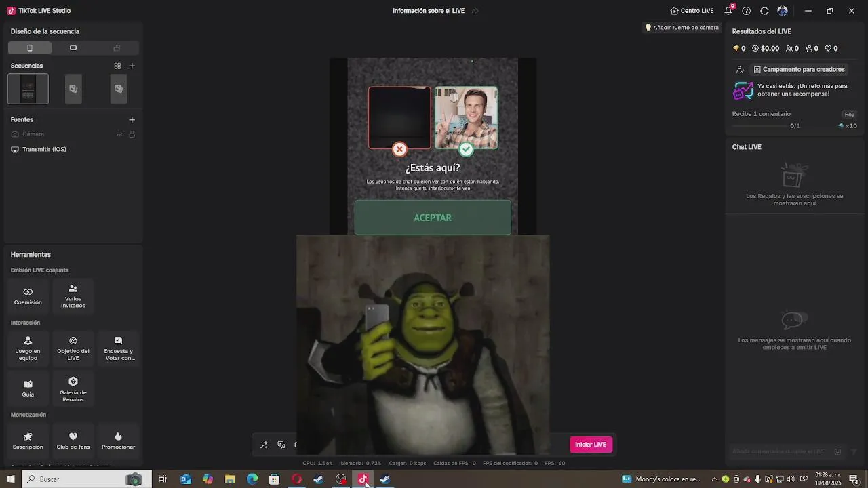Open the Windows Start menu
Image resolution: width=868 pixels, height=488 pixels.
[10, 479]
